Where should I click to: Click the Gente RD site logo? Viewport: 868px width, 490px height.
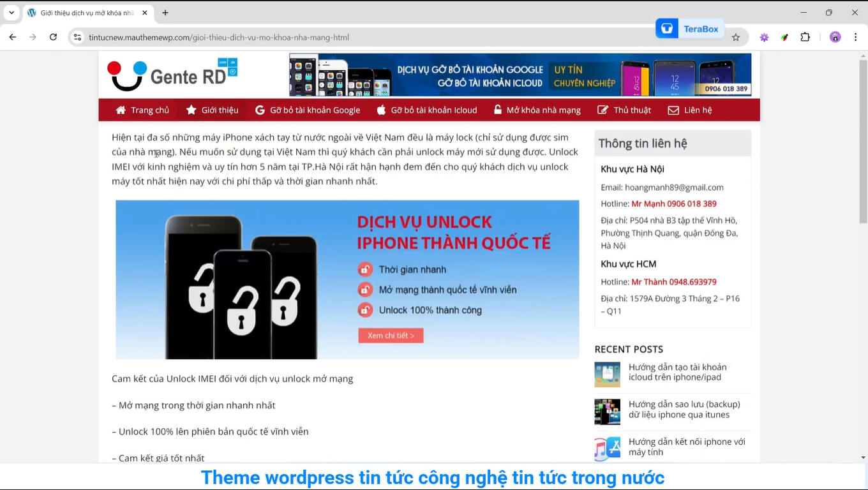172,75
